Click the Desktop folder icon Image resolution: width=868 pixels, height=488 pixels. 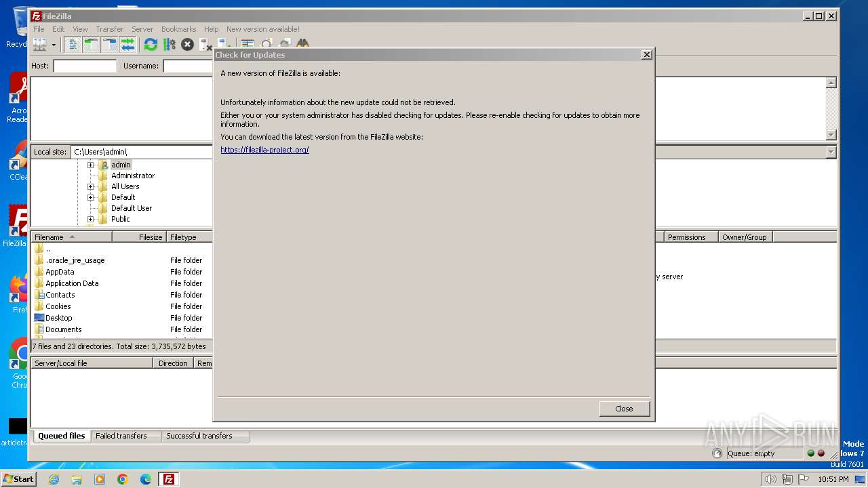tap(39, 318)
